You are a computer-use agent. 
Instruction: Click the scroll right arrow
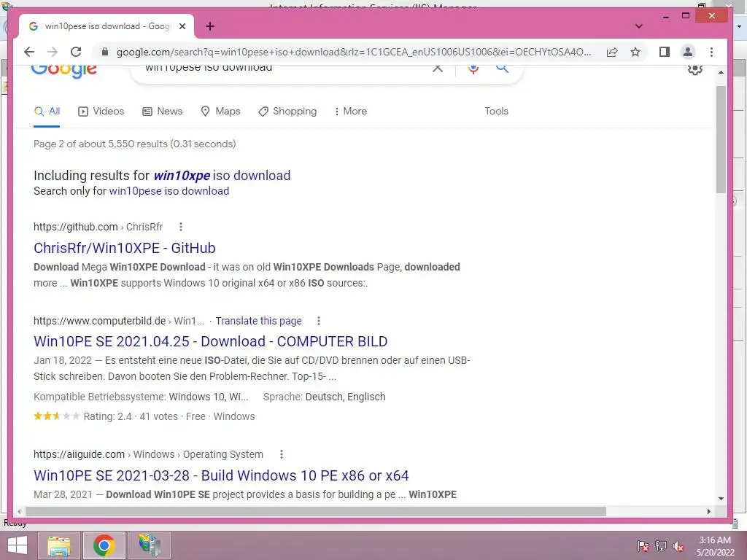pos(709,511)
